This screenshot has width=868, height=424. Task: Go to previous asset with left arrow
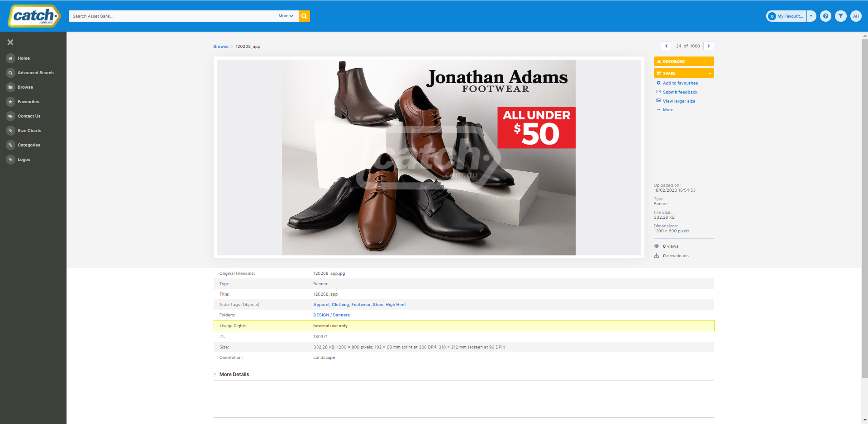pyautogui.click(x=666, y=46)
